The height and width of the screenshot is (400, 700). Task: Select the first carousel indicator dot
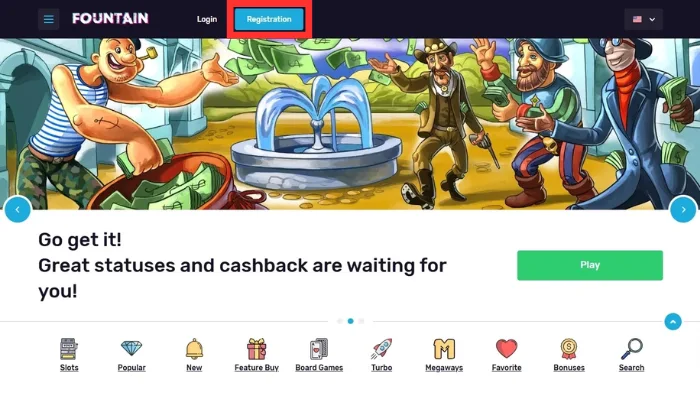click(340, 321)
